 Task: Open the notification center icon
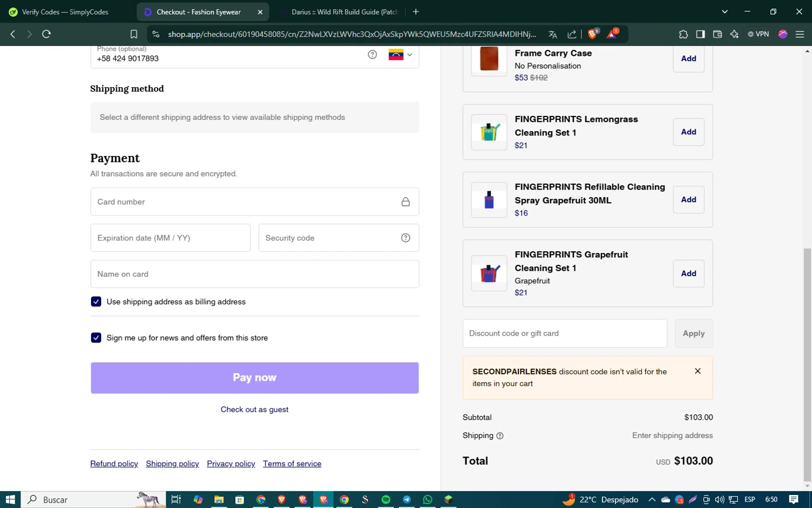pyautogui.click(x=794, y=499)
